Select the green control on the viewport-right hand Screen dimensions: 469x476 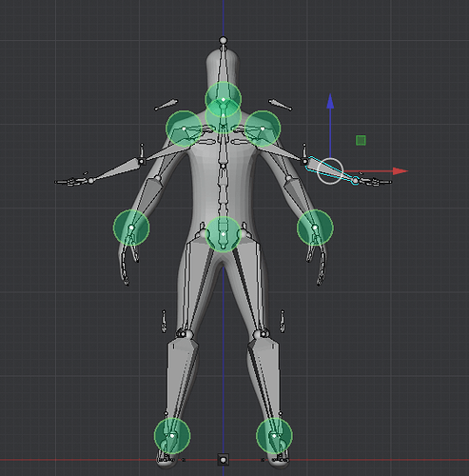click(x=315, y=228)
